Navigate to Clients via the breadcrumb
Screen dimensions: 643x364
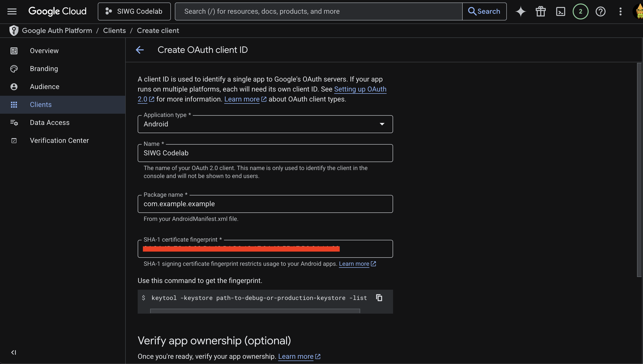114,30
